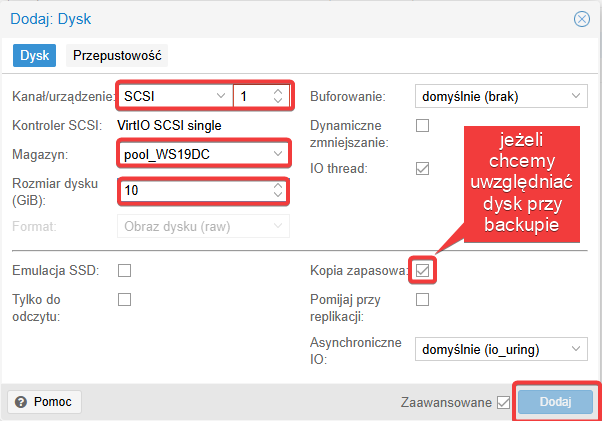The height and width of the screenshot is (421, 602).
Task: Click the VirtIO SCSI single controller text
Action: click(x=169, y=125)
